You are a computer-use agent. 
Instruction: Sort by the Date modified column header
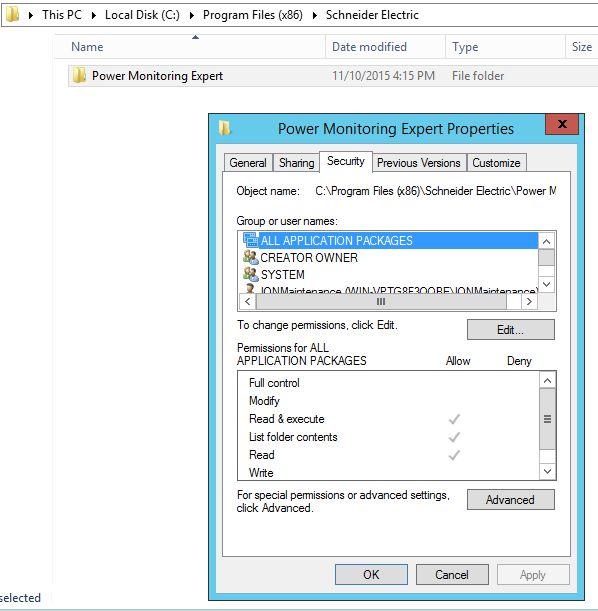(x=385, y=47)
